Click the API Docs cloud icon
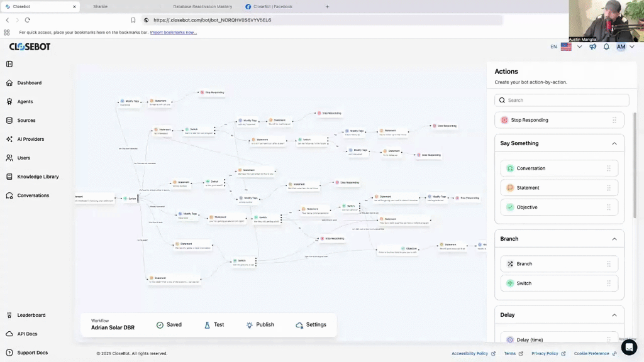The width and height of the screenshot is (644, 362). click(x=9, y=334)
